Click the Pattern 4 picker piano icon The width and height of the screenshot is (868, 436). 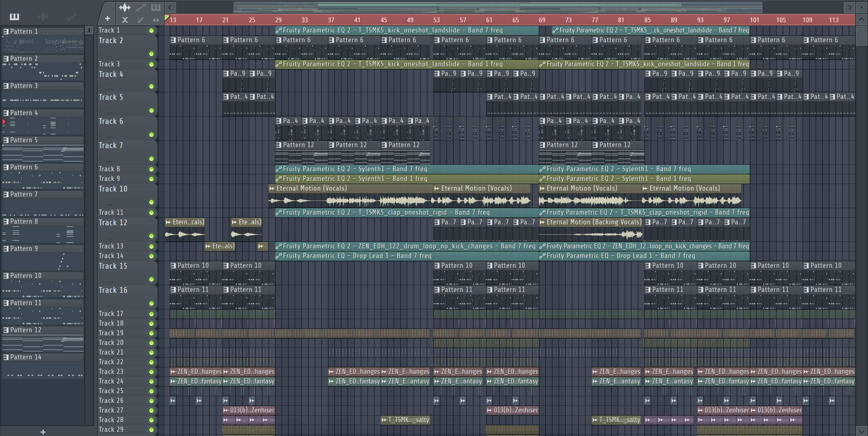tap(6, 113)
